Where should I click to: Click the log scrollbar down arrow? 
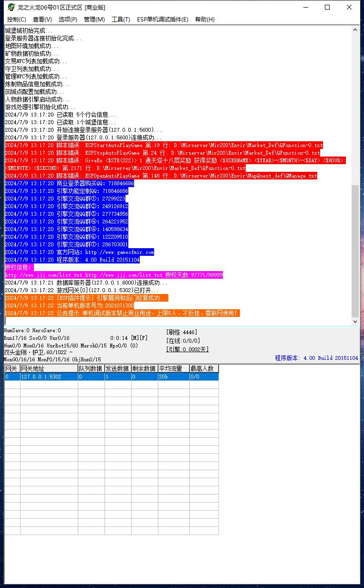click(355, 322)
